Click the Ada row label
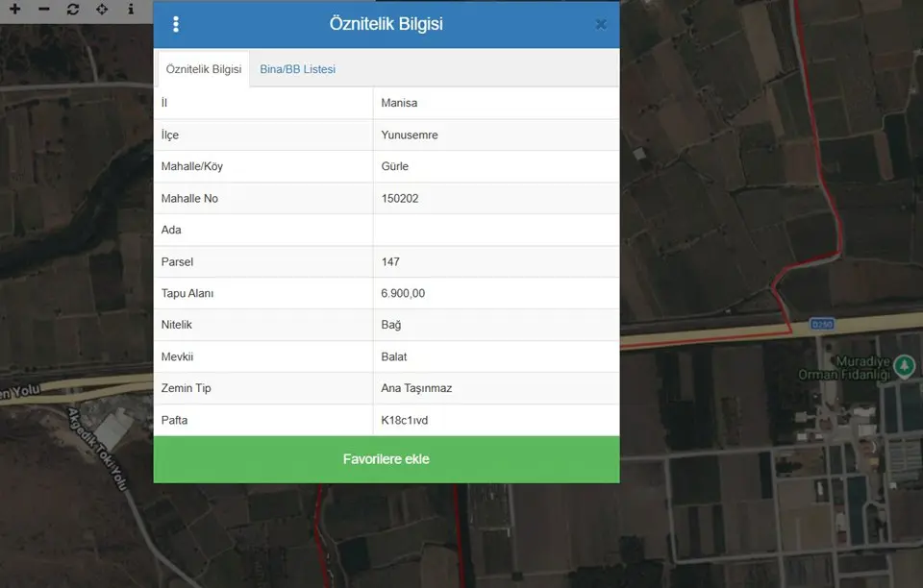Image resolution: width=923 pixels, height=588 pixels. [171, 230]
